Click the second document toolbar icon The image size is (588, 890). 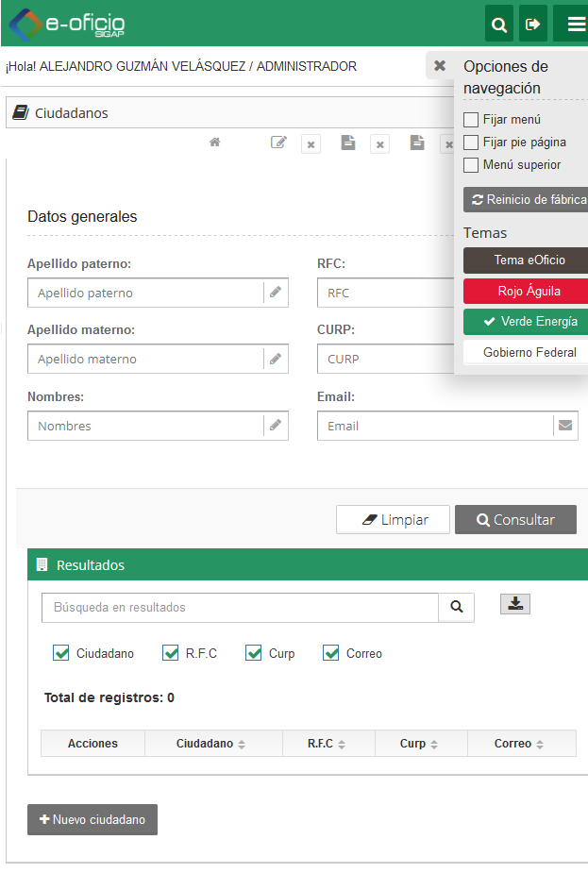tap(417, 143)
